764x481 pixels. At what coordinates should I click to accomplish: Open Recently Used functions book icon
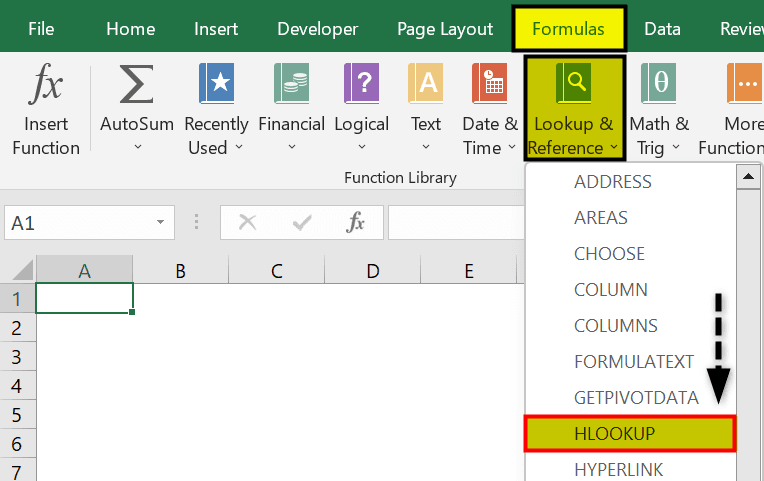pos(216,83)
